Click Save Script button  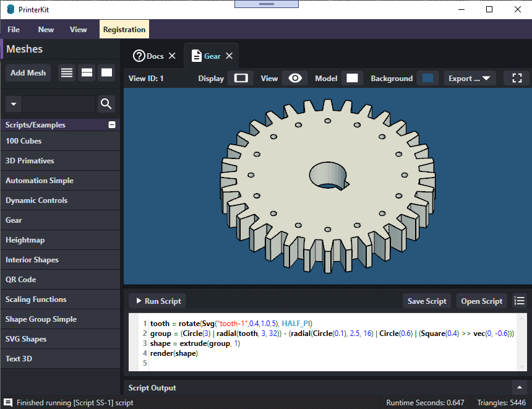(427, 301)
